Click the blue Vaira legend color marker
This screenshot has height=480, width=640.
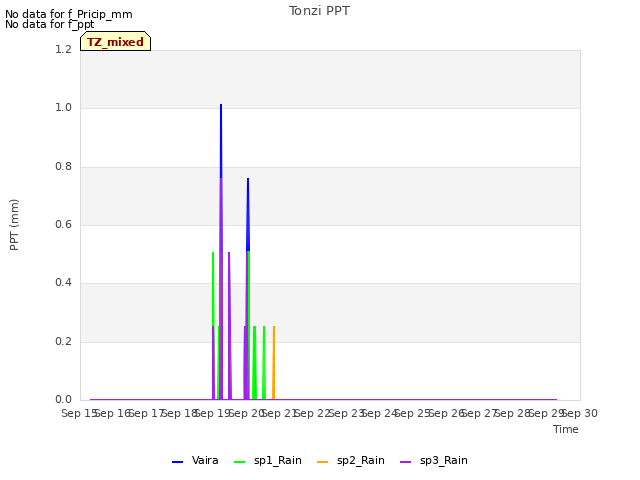point(178,462)
